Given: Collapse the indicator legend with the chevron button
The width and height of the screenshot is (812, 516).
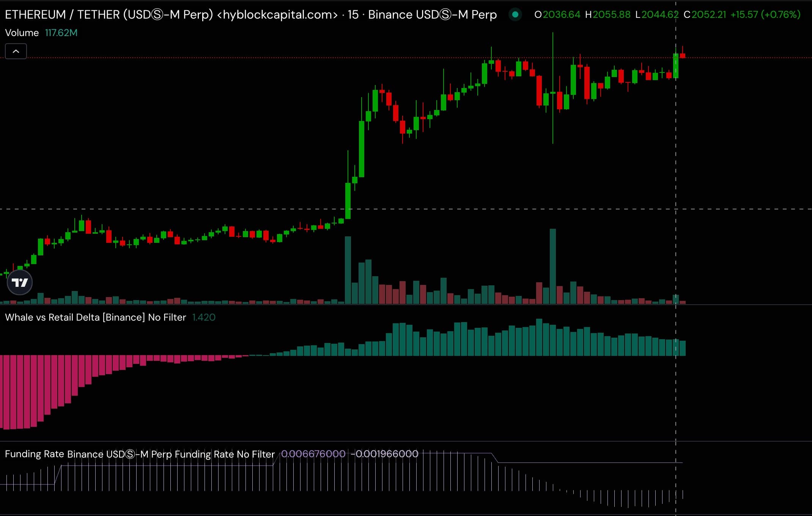Looking at the screenshot, I should coord(16,51).
